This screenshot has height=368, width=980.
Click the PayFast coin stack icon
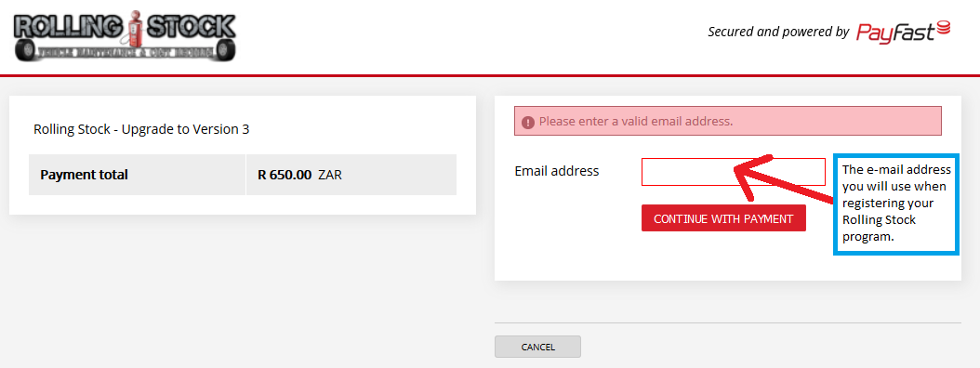(943, 28)
